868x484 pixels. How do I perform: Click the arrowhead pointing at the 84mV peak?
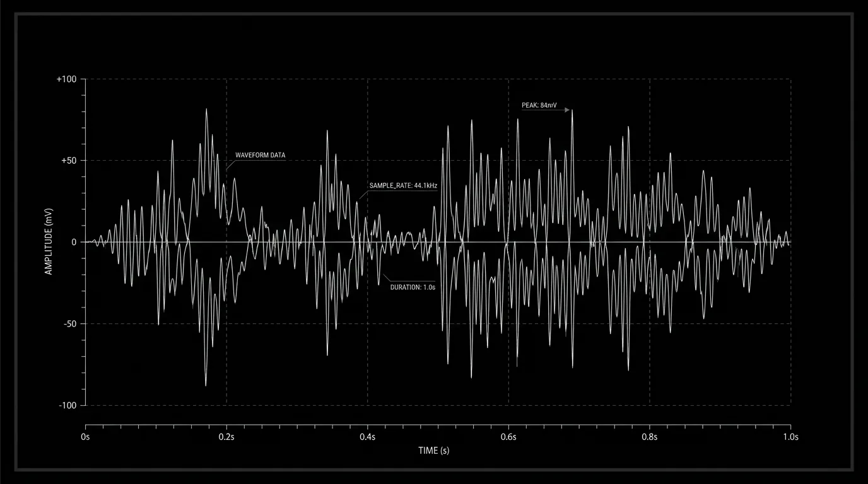[568, 110]
